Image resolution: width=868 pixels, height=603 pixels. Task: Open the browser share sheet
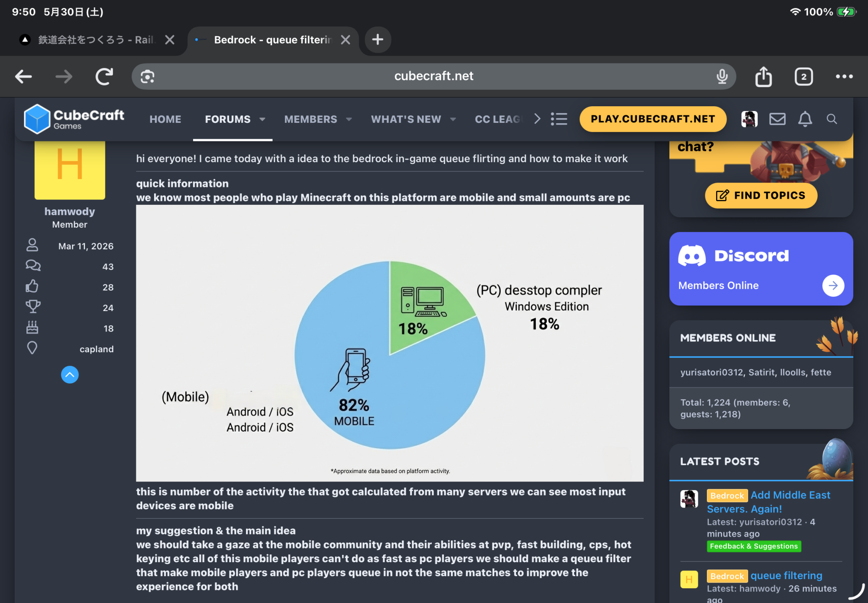(x=763, y=77)
